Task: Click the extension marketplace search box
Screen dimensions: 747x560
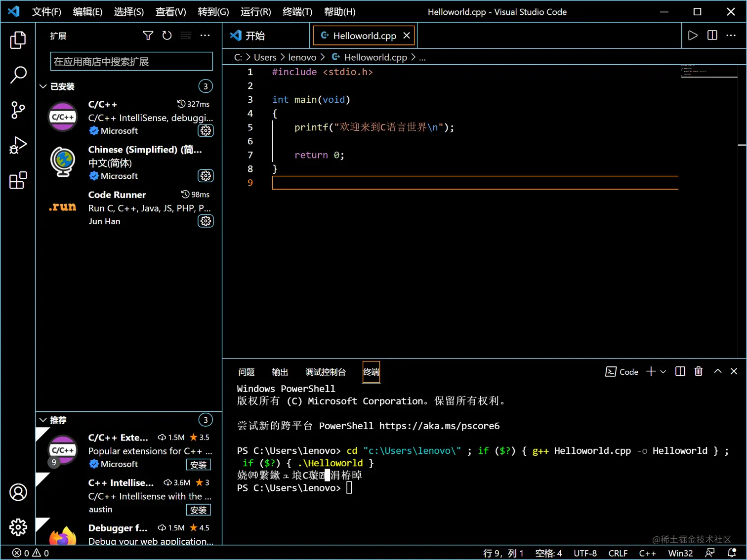Action: click(x=131, y=62)
